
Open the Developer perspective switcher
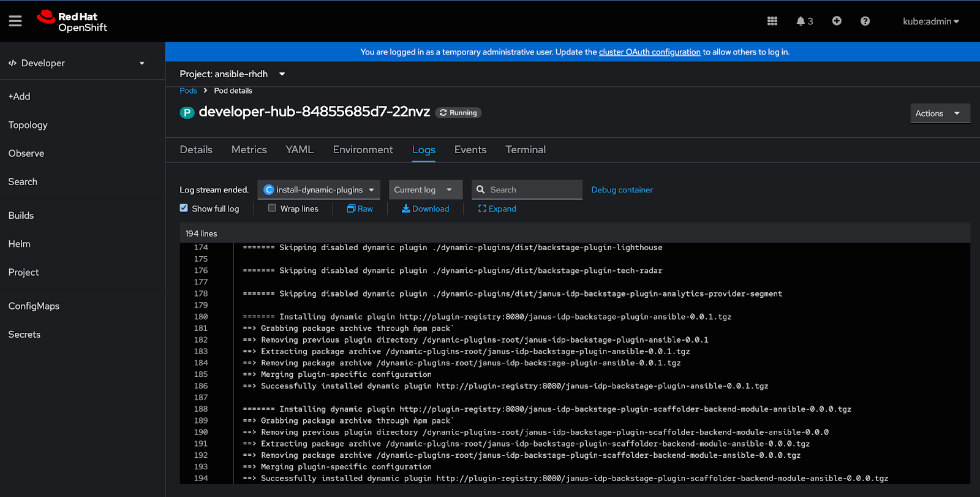pyautogui.click(x=77, y=63)
